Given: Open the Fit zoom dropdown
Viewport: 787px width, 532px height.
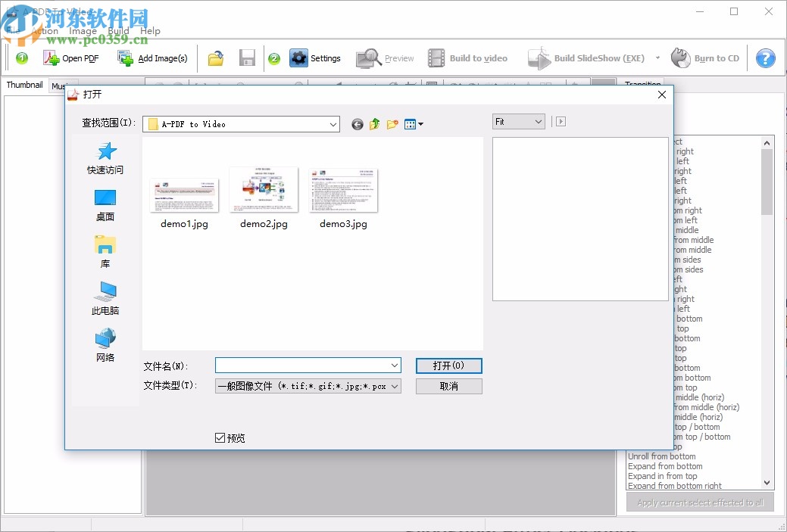Looking at the screenshot, I should [539, 121].
